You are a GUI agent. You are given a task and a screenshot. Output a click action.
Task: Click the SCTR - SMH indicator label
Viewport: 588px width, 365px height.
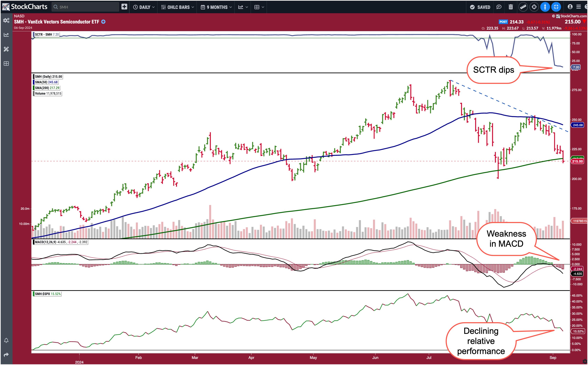coord(46,34)
